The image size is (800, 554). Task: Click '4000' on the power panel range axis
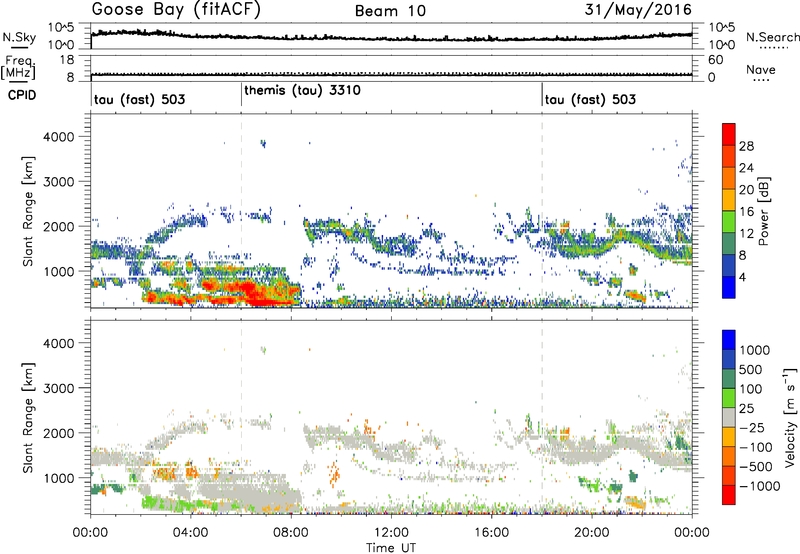[59, 137]
